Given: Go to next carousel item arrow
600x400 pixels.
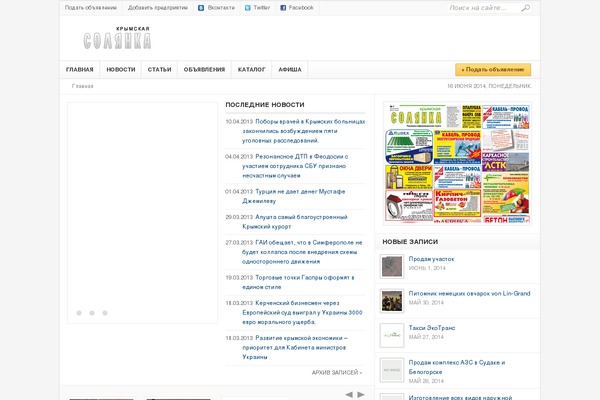Looking at the screenshot, I should (361, 394).
